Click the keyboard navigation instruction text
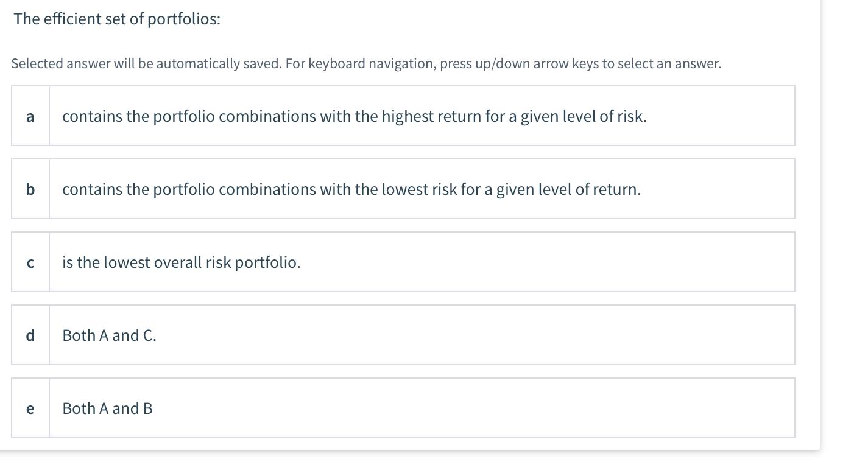868x462 pixels. tap(366, 63)
